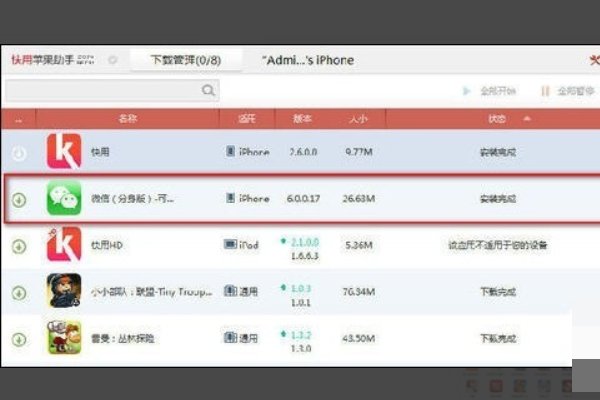Click the 76.34M size value
Image resolution: width=600 pixels, height=400 pixels.
tap(359, 292)
